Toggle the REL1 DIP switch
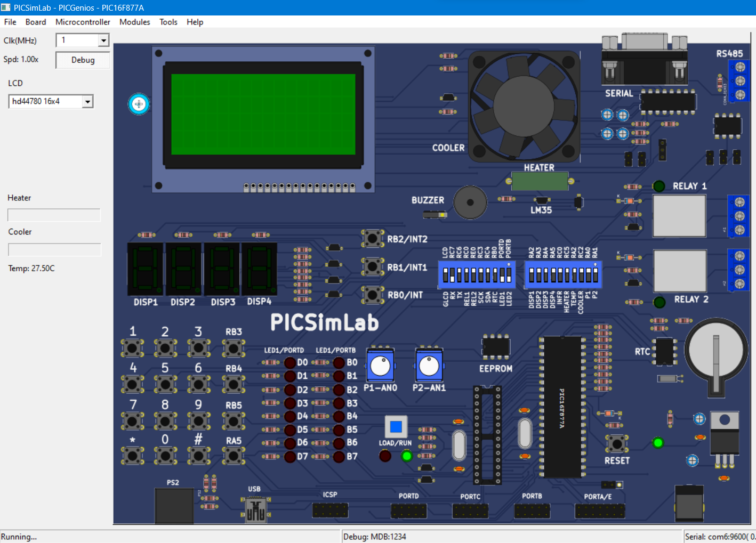The image size is (756, 543). coord(467,275)
